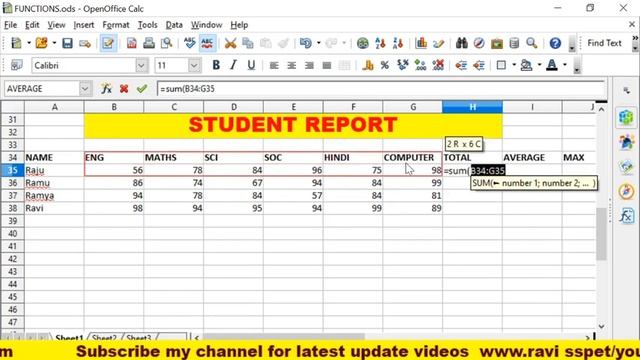
Task: Click the Sort Descending icon
Action: (x=398, y=43)
